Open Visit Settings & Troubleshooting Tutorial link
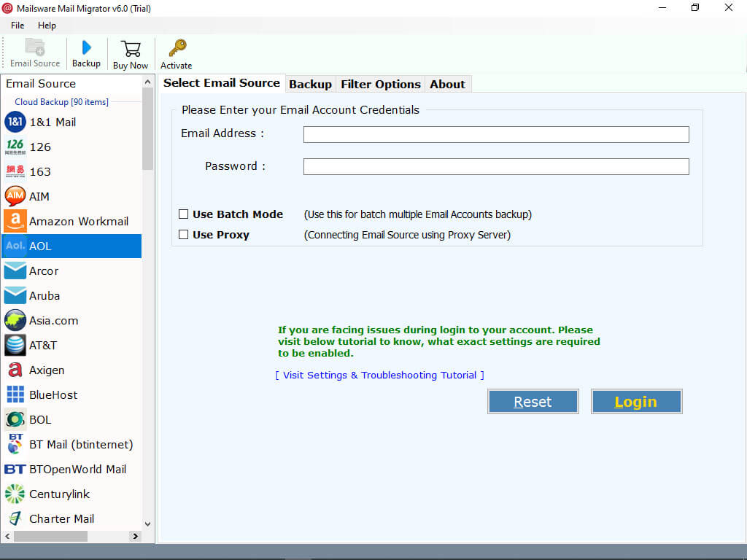 (x=379, y=375)
